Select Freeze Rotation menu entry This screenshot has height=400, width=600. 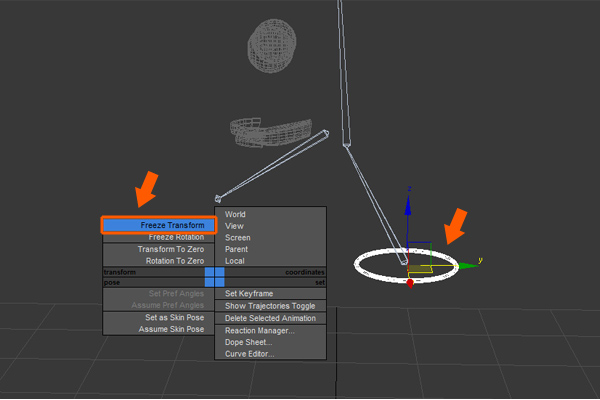tap(159, 237)
